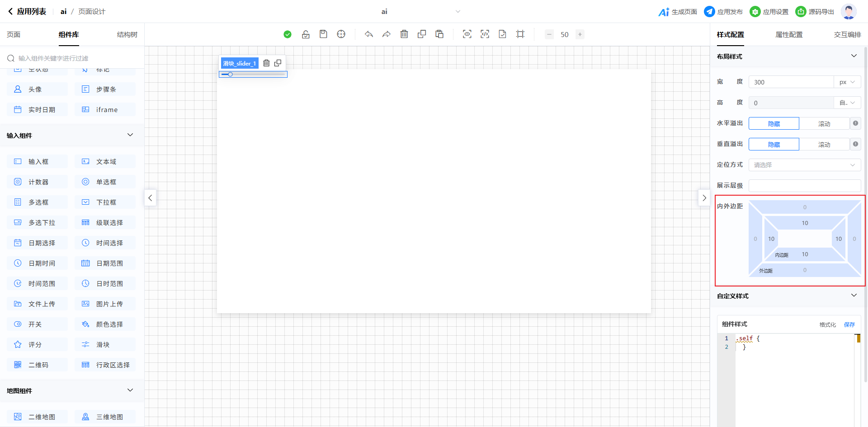Screen dimensions: 868x427
Task: Switch to the 属性配置 tab
Action: click(789, 35)
